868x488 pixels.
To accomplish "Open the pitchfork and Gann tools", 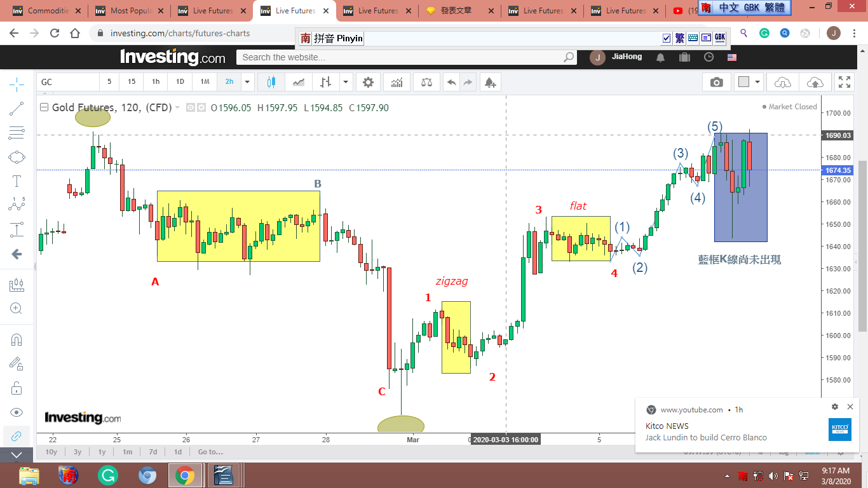I will [17, 133].
